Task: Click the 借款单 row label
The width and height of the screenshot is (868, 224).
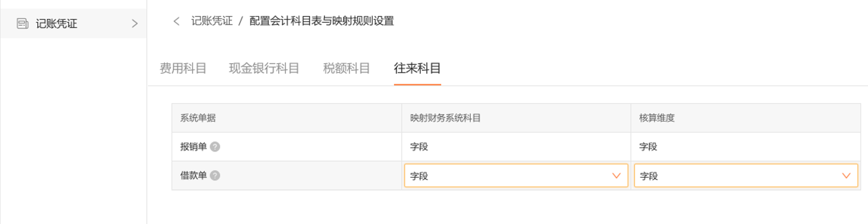Action: coord(193,175)
